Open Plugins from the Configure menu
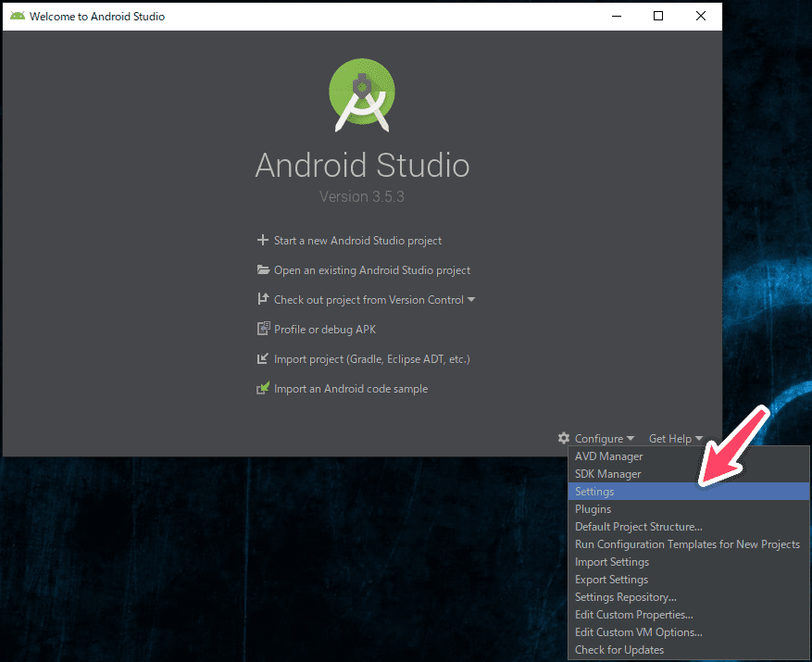This screenshot has height=662, width=812. 688,509
